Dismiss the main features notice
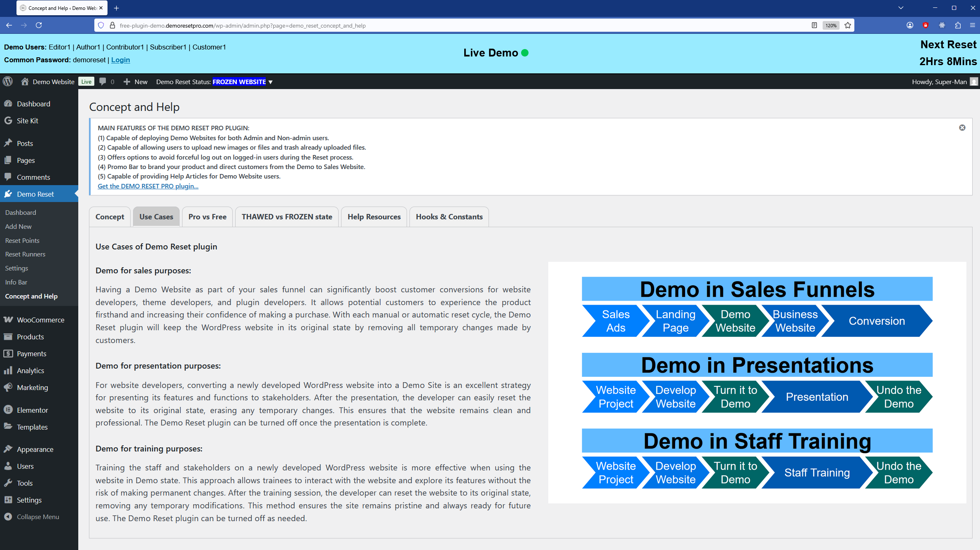 [x=962, y=128]
